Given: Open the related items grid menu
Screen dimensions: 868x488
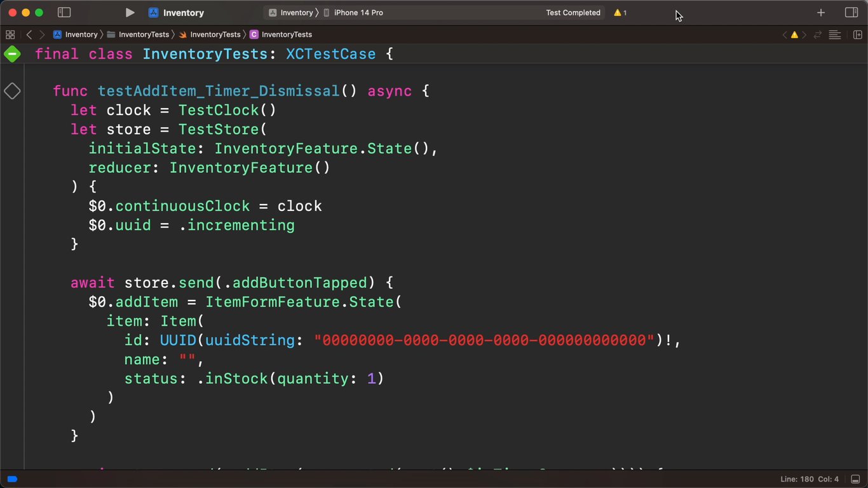Looking at the screenshot, I should click(10, 35).
